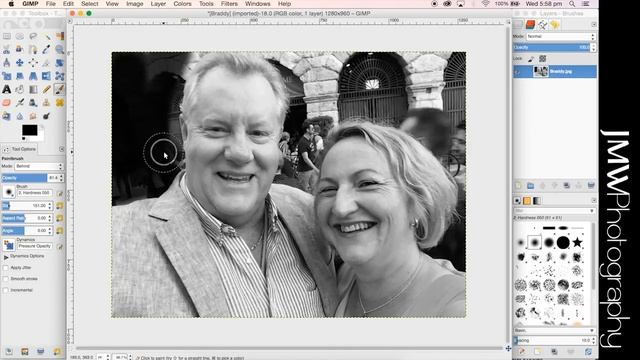Open Tool Options tab configuration menu arrow
The width and height of the screenshot is (640, 360).
coord(62,149)
